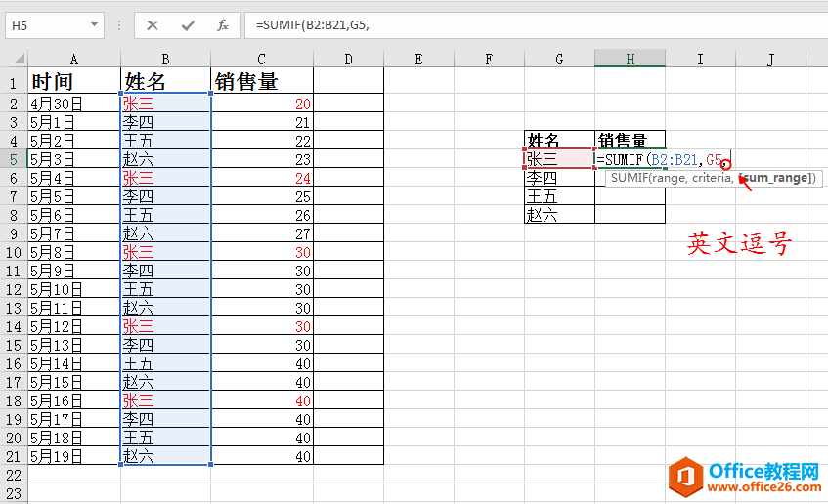Click the 姓名 header cell in column B
This screenshot has height=504, width=828.
pos(165,81)
